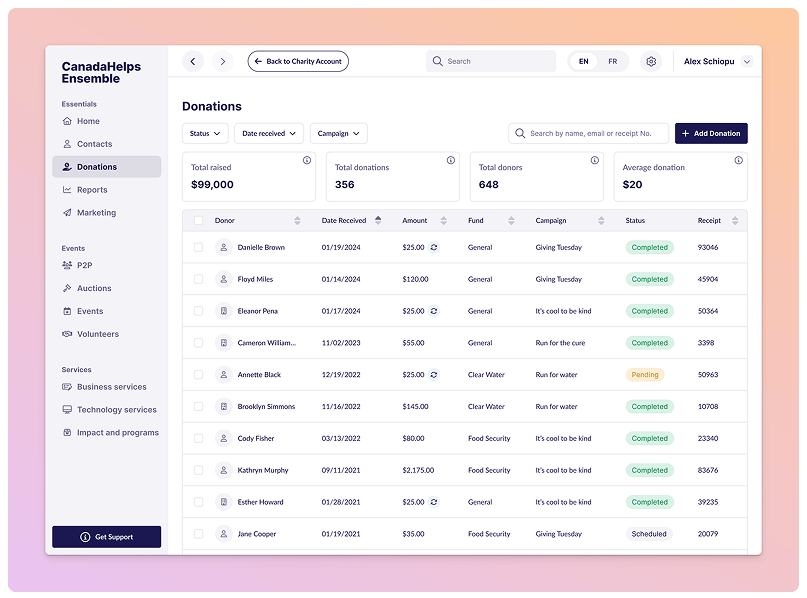807x598 pixels.
Task: Tick the select-all checkbox in table header
Action: coord(198,220)
